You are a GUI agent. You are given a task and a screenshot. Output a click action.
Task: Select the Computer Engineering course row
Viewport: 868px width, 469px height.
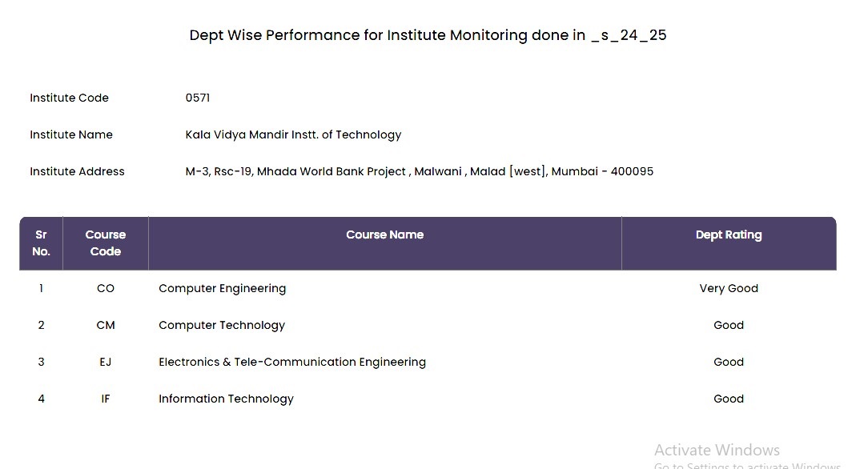coord(222,288)
